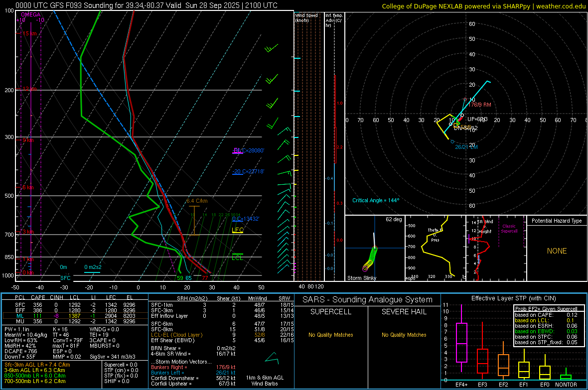
Task: Click the EF2 box plot axis label
Action: [x=503, y=385]
